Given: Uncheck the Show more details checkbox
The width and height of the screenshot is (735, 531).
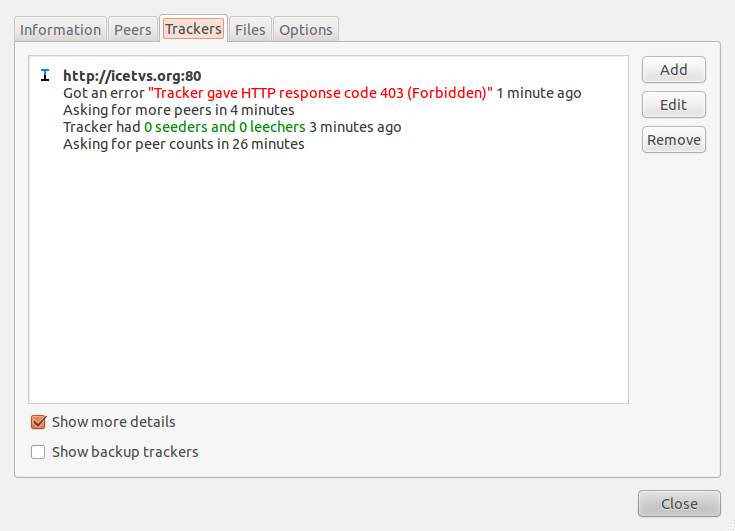Looking at the screenshot, I should point(39,422).
